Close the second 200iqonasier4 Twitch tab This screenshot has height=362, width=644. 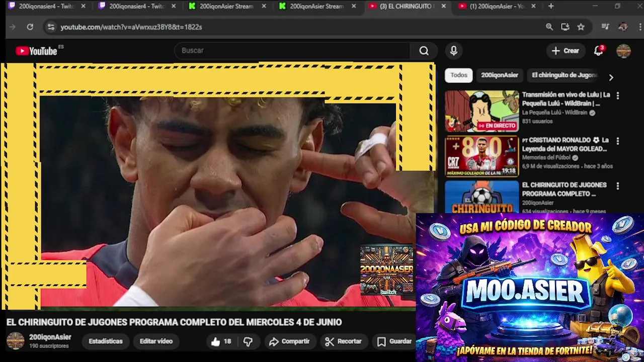174,6
